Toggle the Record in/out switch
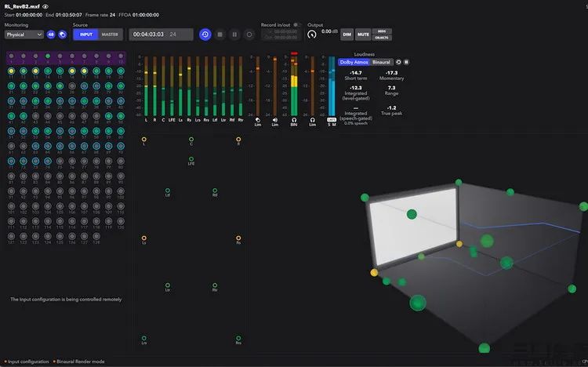588x367 pixels. point(296,25)
